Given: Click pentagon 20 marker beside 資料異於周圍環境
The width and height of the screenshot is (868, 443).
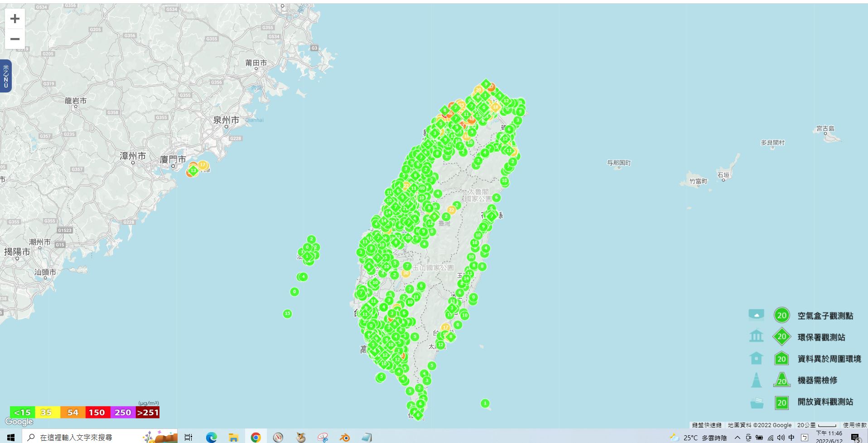Looking at the screenshot, I should click(781, 359).
